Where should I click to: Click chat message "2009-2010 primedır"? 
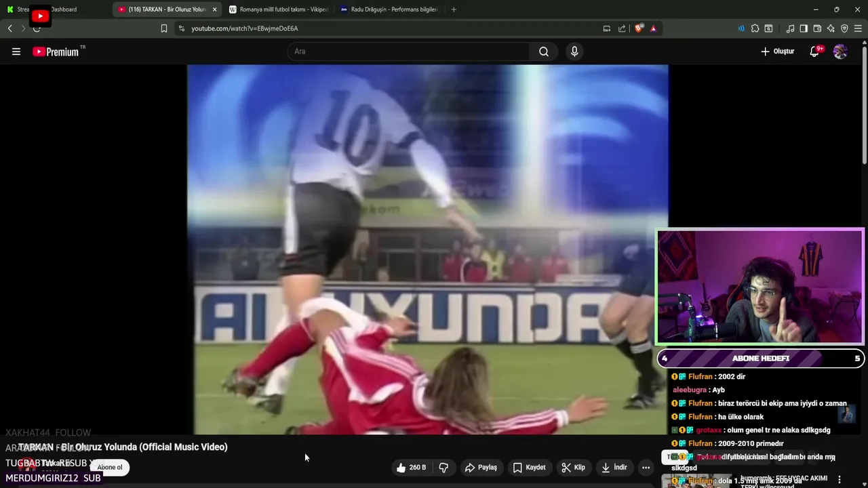click(749, 443)
